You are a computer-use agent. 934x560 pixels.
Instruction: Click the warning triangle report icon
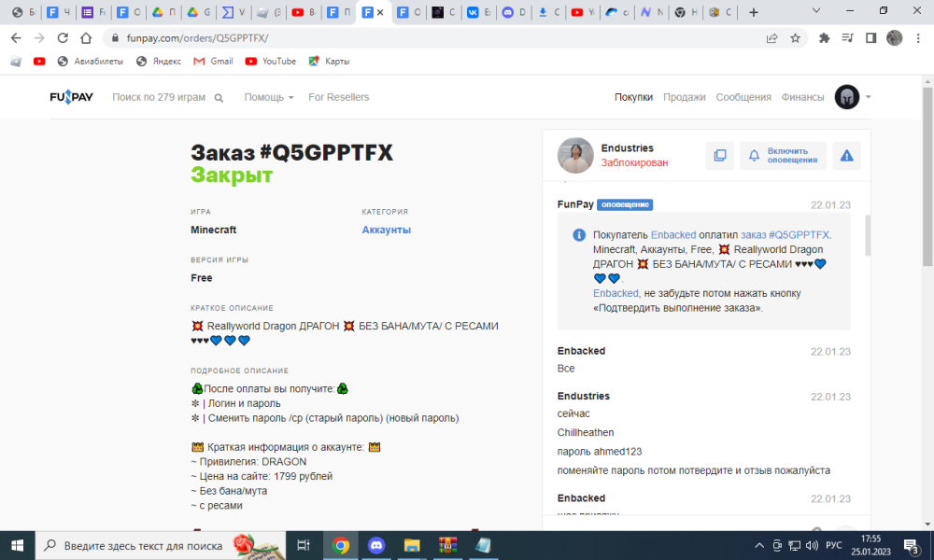[x=846, y=155]
